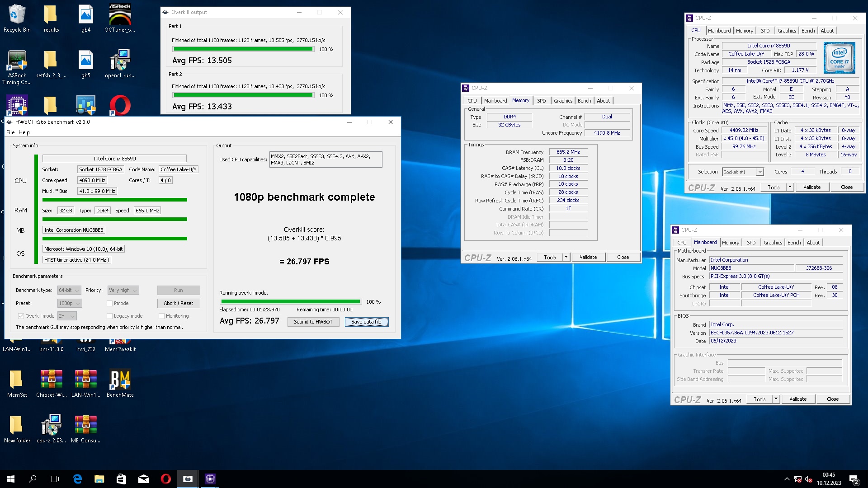
Task: Open notification center in system tray
Action: coord(854,479)
